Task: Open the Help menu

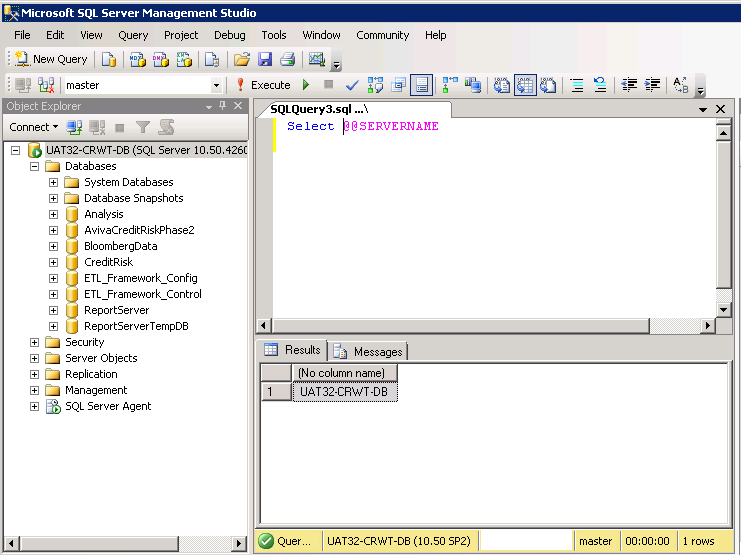Action: tap(436, 35)
